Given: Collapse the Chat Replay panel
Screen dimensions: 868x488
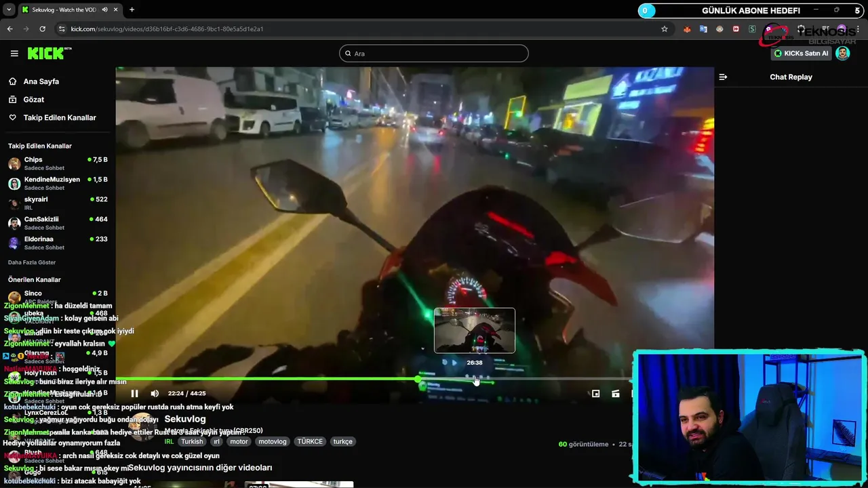Looking at the screenshot, I should coord(723,77).
